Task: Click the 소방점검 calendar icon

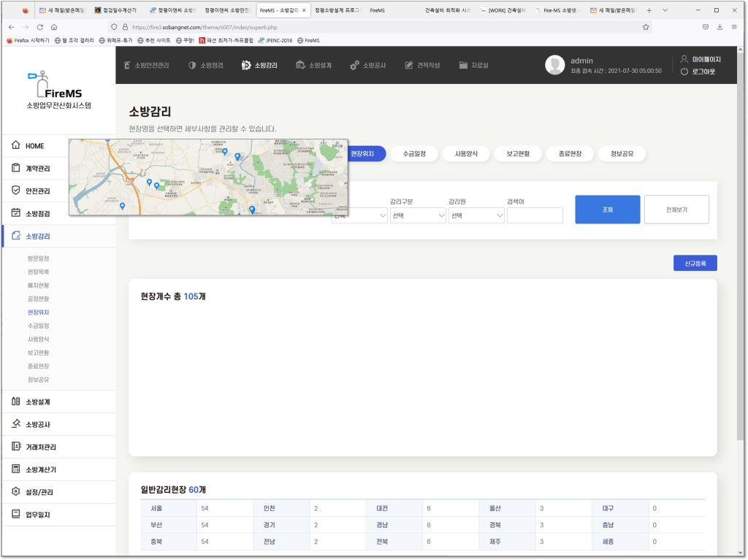Action: [16, 213]
